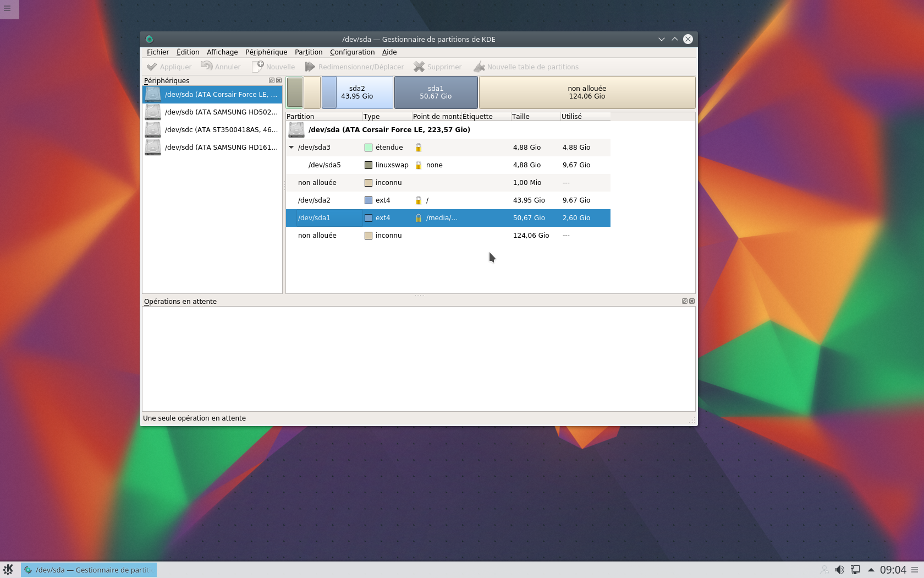The width and height of the screenshot is (924, 578).
Task: Open the Aide menu
Action: [x=389, y=52]
